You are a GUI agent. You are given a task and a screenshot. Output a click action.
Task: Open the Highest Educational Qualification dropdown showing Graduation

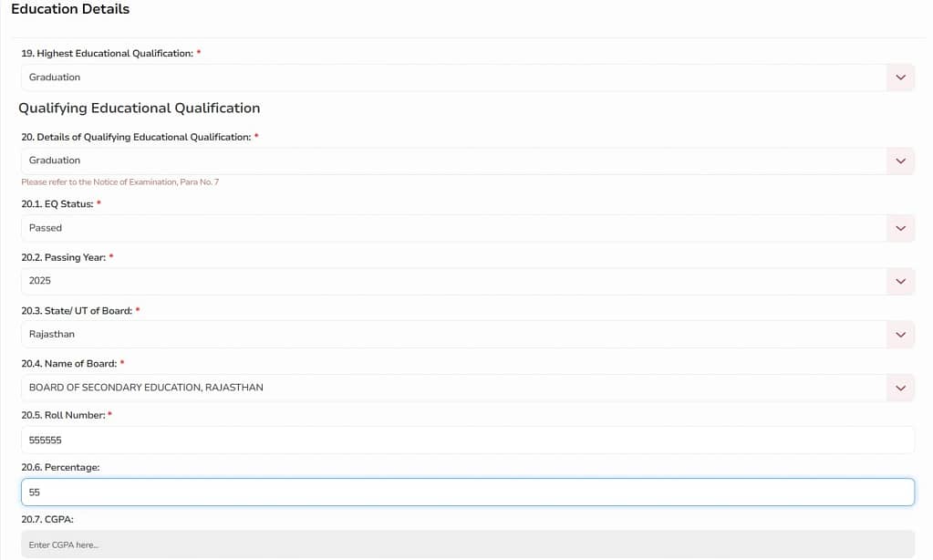pyautogui.click(x=453, y=78)
